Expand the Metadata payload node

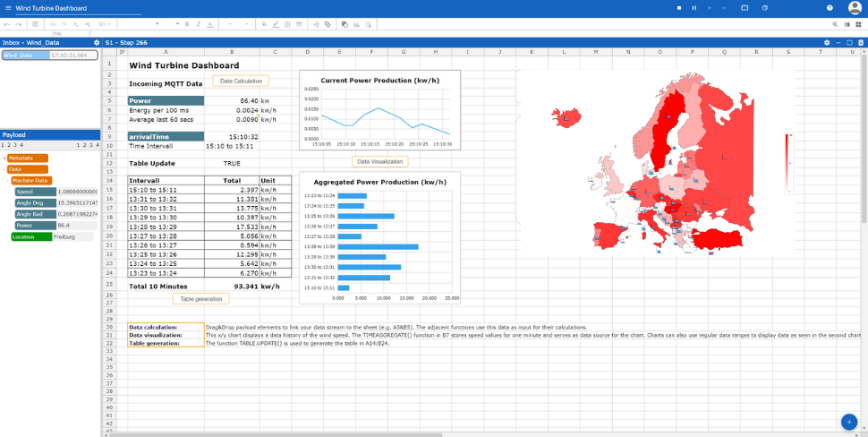(5, 158)
